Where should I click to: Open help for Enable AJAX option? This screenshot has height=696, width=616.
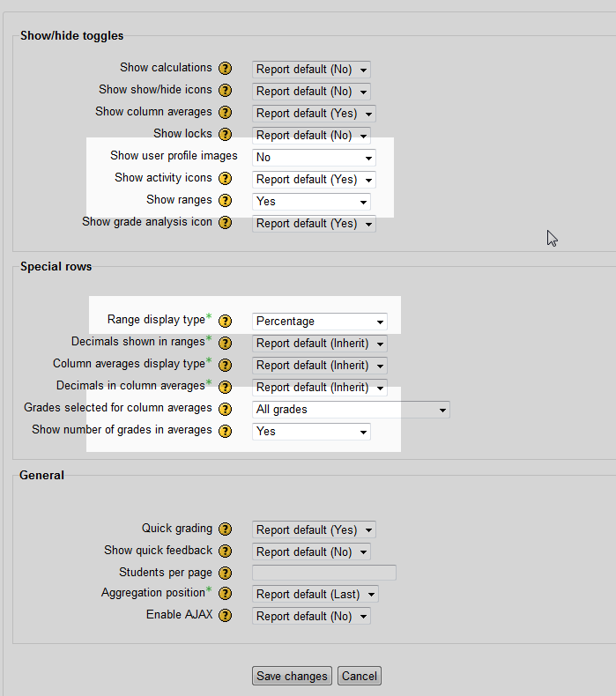[225, 616]
